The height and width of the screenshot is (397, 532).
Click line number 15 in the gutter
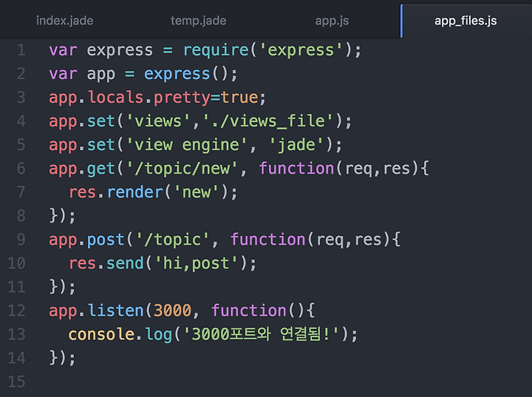pyautogui.click(x=16, y=381)
